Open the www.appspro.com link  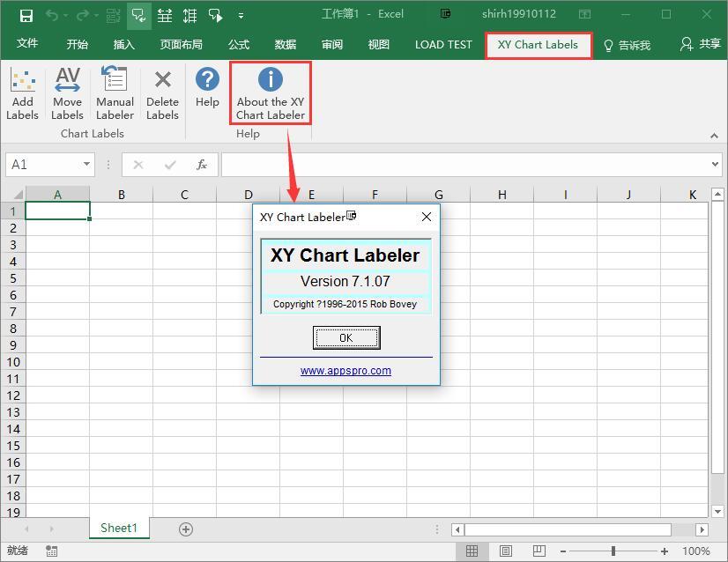(345, 370)
